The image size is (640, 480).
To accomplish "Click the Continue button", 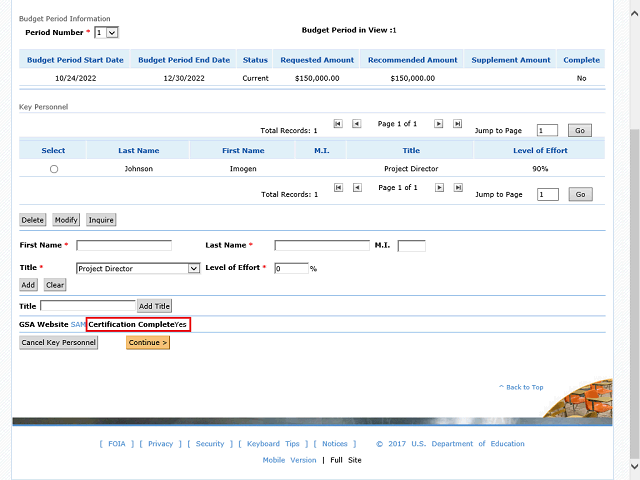I will (x=148, y=343).
